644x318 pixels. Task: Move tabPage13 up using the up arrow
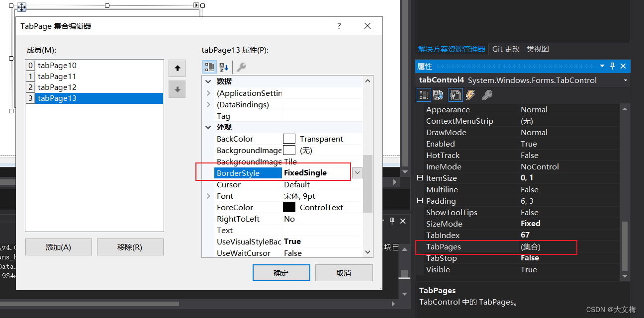click(x=177, y=68)
